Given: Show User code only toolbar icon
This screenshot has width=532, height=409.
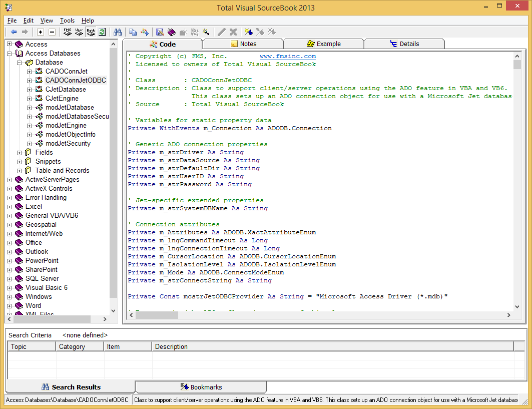Looking at the screenshot, I should coord(79,32).
